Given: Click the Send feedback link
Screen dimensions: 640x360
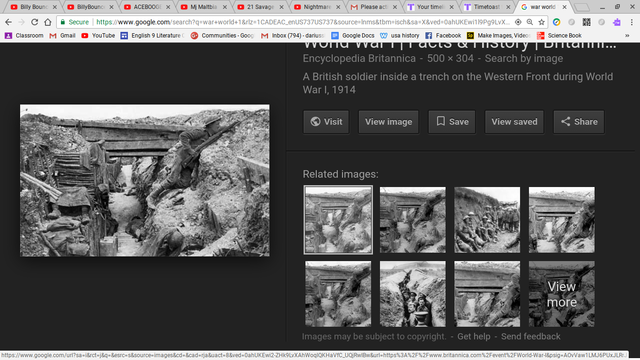Looking at the screenshot, I should tap(531, 336).
